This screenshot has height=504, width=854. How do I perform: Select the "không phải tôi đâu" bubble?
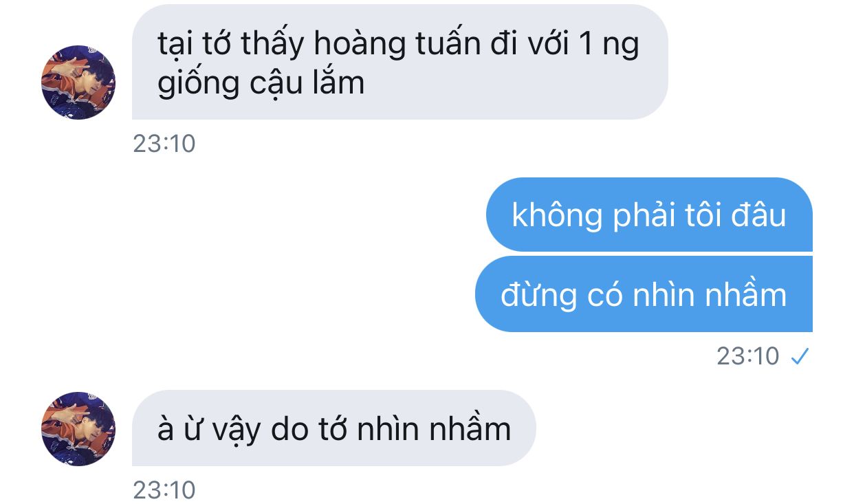[649, 215]
